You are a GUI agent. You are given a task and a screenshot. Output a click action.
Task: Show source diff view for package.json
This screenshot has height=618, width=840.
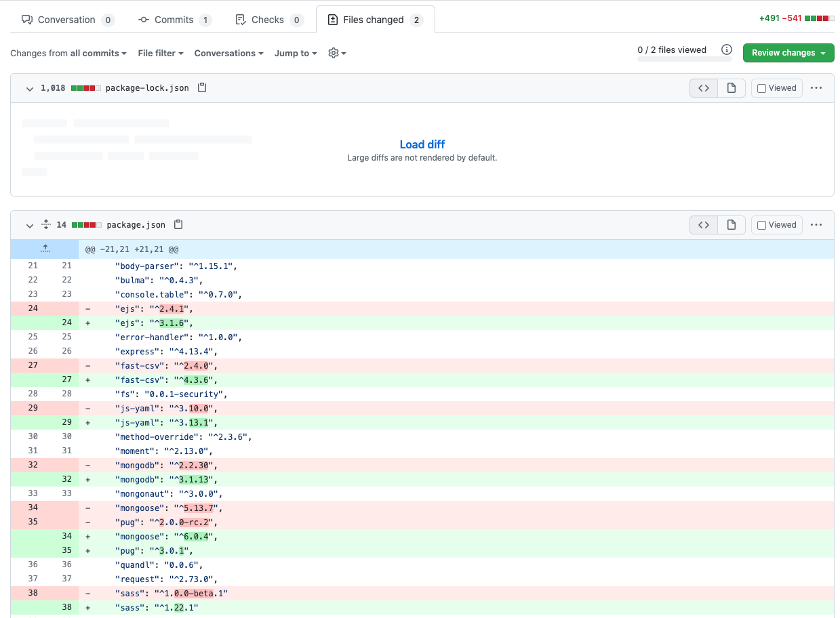(x=704, y=225)
